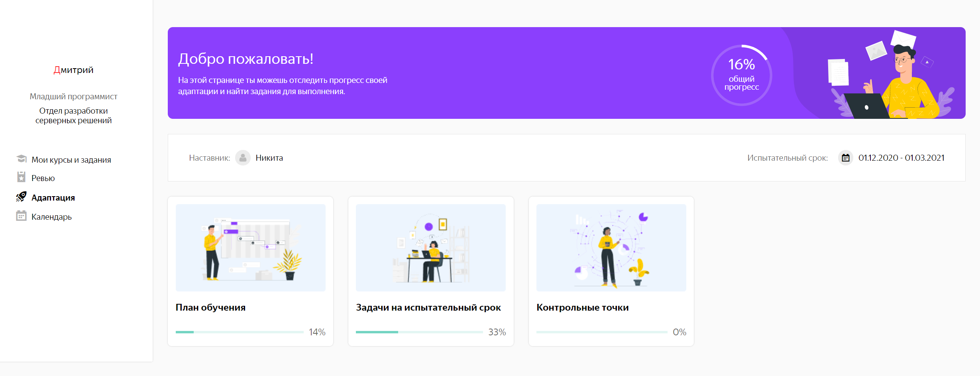Click the rocket icon beside Адаптация
This screenshot has height=376, width=980.
click(21, 197)
